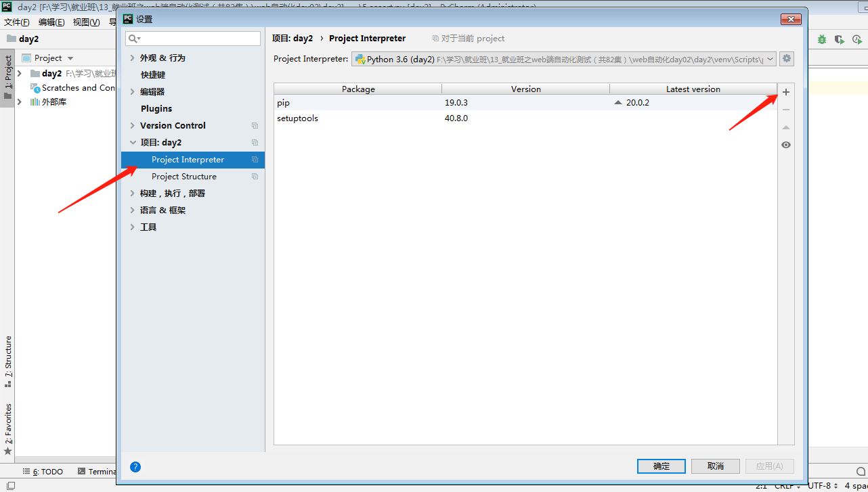
Task: Click setuptools version 40.8.0 cell
Action: 456,118
